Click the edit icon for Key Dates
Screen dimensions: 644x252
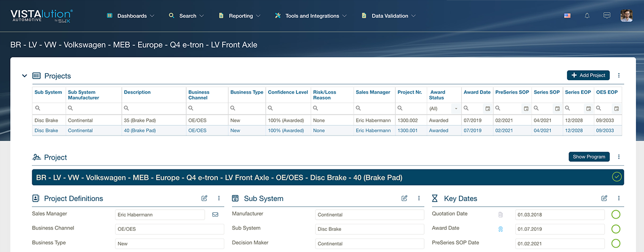(604, 199)
